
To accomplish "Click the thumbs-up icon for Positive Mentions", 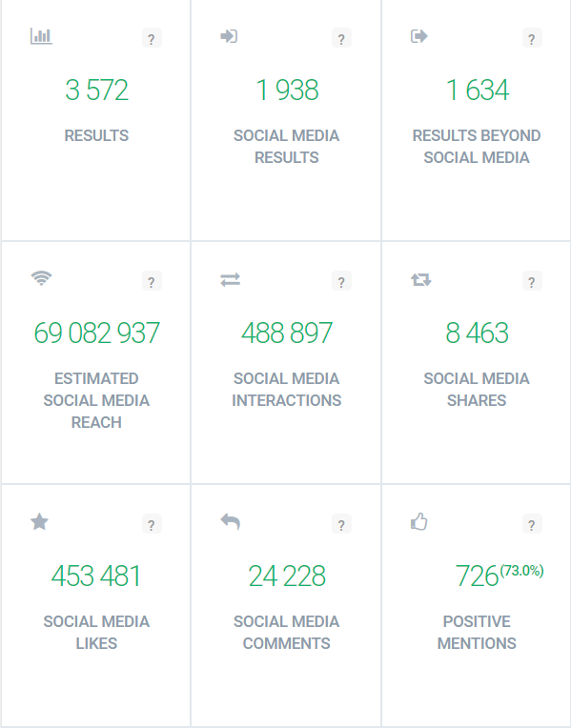I will pyautogui.click(x=419, y=521).
